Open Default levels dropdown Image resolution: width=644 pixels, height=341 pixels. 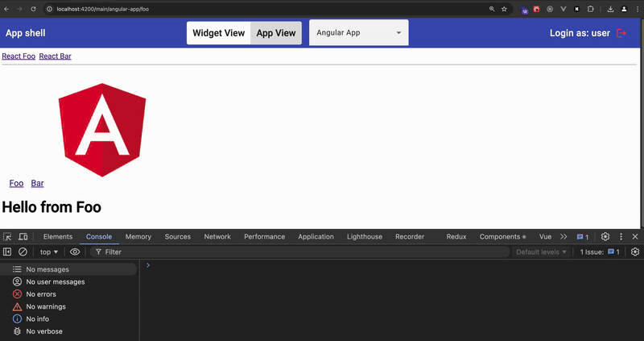pyautogui.click(x=541, y=252)
